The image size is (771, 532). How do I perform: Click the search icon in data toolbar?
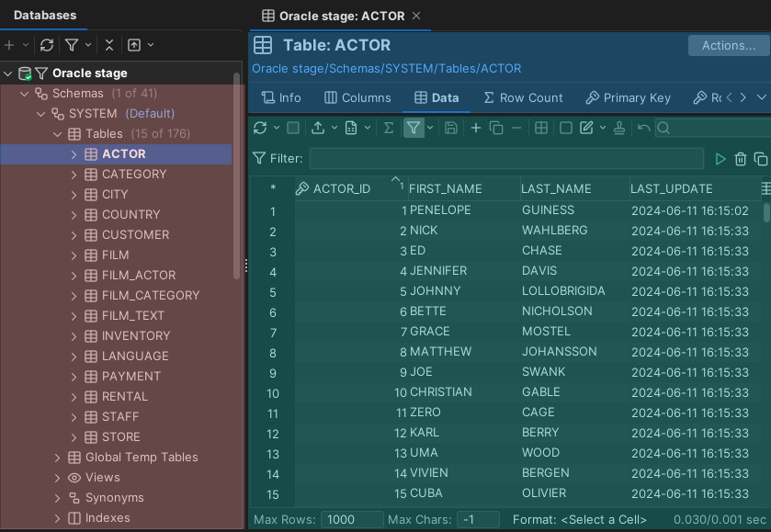pos(663,128)
